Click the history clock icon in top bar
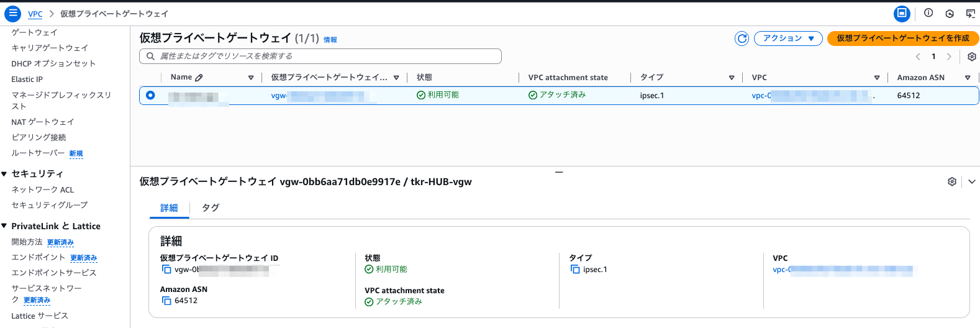Screen dimensions: 980x328 click(950, 13)
